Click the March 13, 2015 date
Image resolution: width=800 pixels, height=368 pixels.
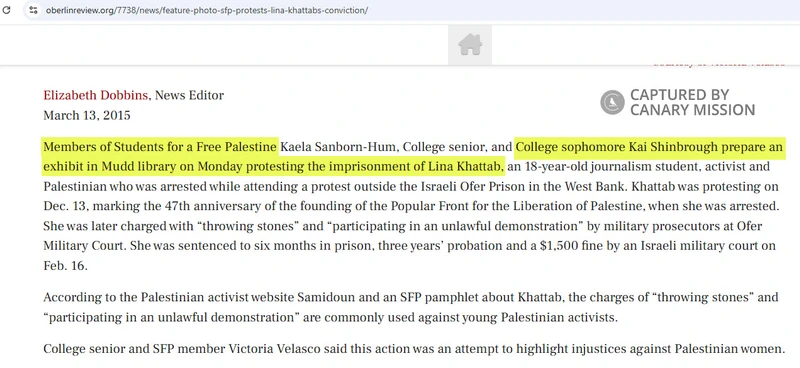[x=87, y=115]
